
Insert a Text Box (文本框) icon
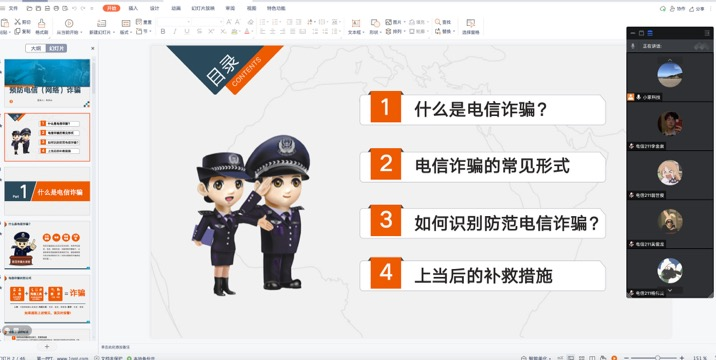(356, 23)
